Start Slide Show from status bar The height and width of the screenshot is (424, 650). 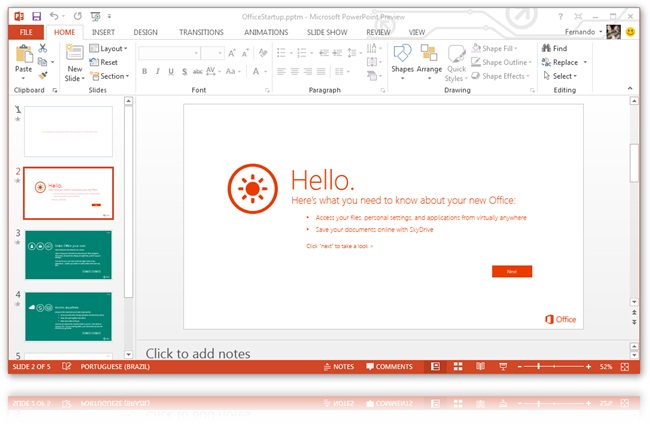pos(503,366)
